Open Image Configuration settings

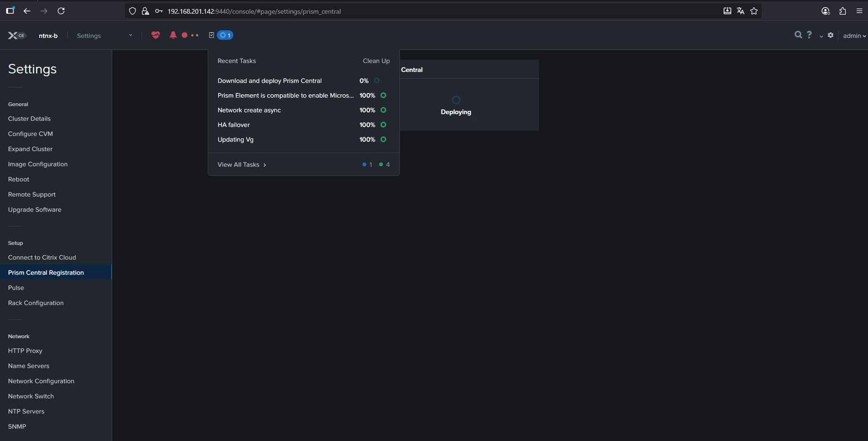coord(38,164)
